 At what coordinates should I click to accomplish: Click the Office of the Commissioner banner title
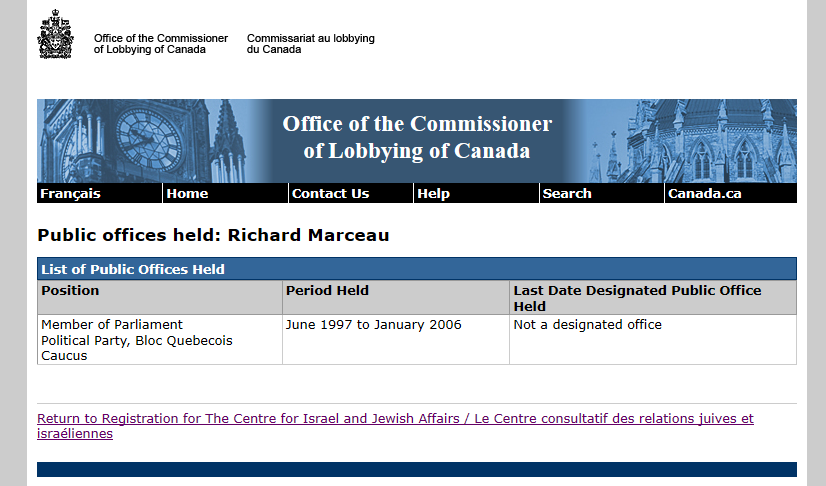(417, 137)
